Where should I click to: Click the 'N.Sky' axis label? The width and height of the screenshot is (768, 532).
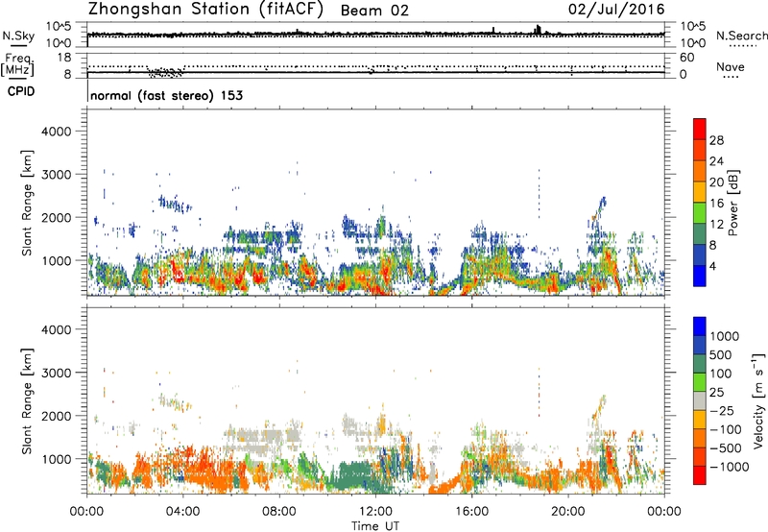pos(18,36)
